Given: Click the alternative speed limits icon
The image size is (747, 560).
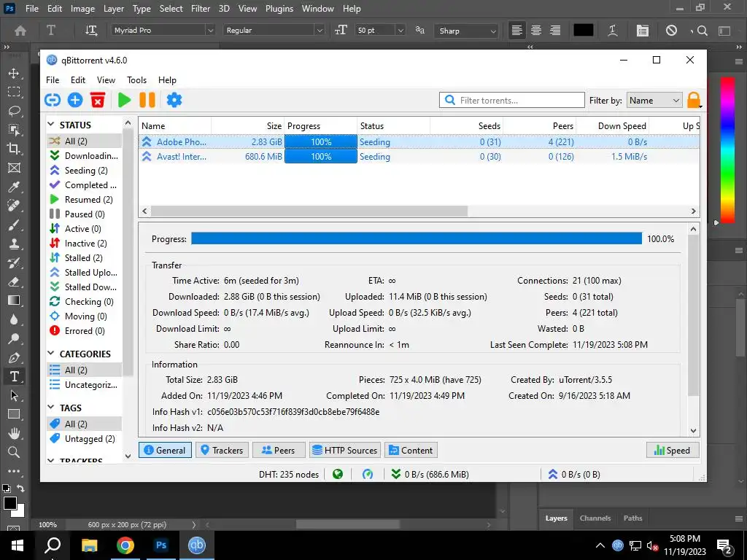Looking at the screenshot, I should click(368, 474).
